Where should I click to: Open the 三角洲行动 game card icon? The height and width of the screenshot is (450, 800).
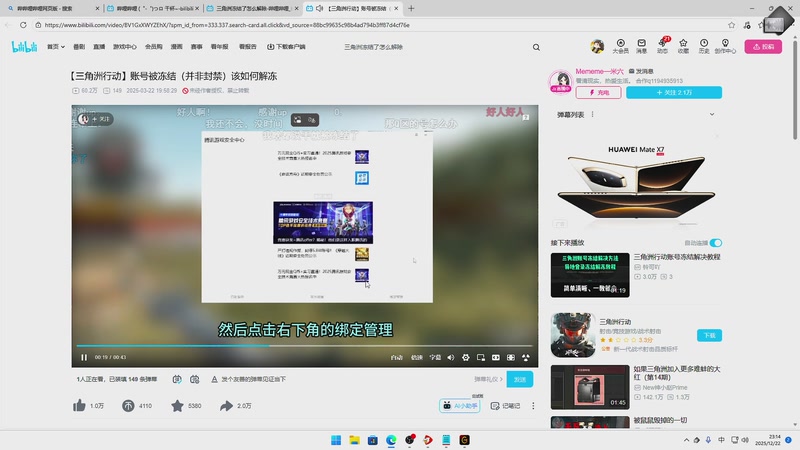(x=573, y=335)
